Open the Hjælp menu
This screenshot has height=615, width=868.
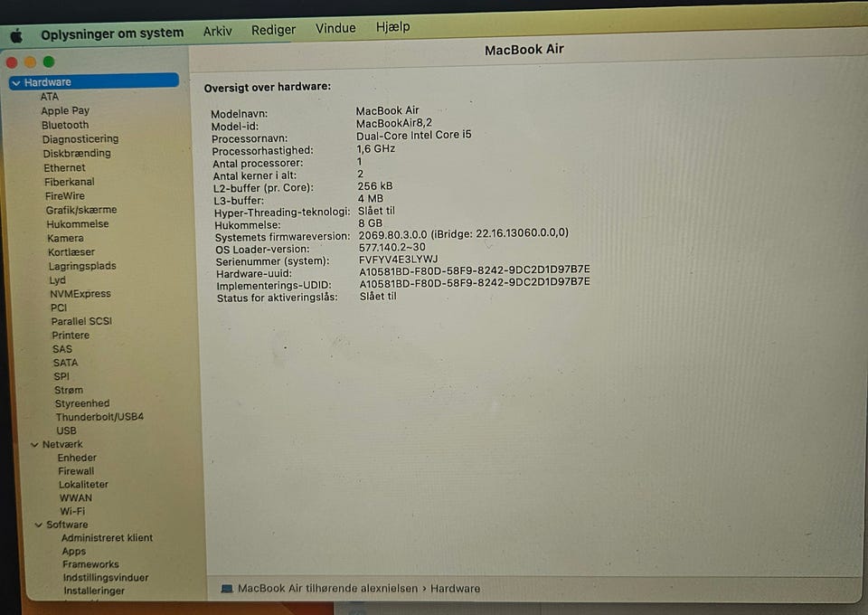(393, 26)
